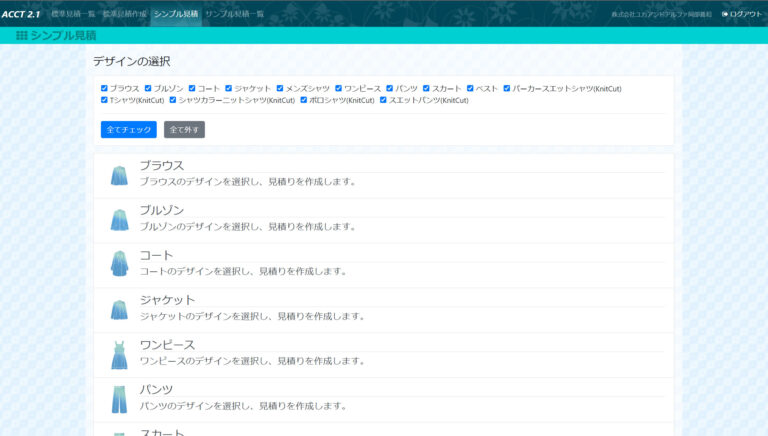Toggle the スエットパンツ(KnitCut) checkbox
This screenshot has width=768, height=436.
[383, 100]
